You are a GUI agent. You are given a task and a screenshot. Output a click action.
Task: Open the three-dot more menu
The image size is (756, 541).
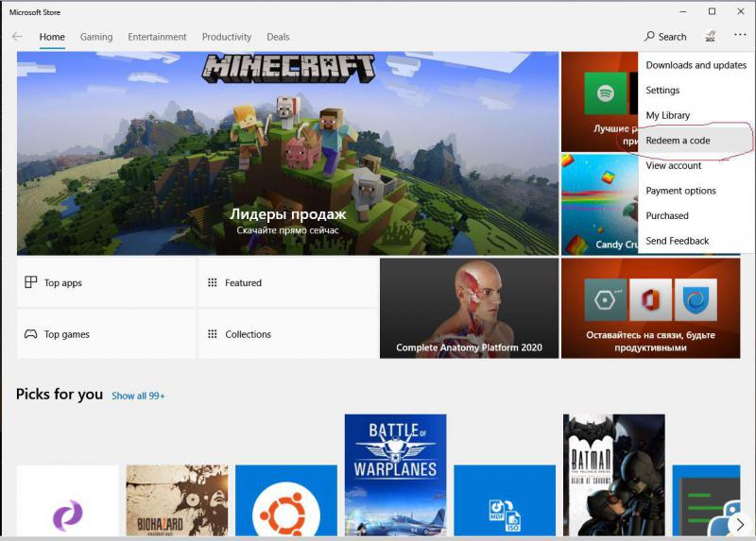pos(740,36)
